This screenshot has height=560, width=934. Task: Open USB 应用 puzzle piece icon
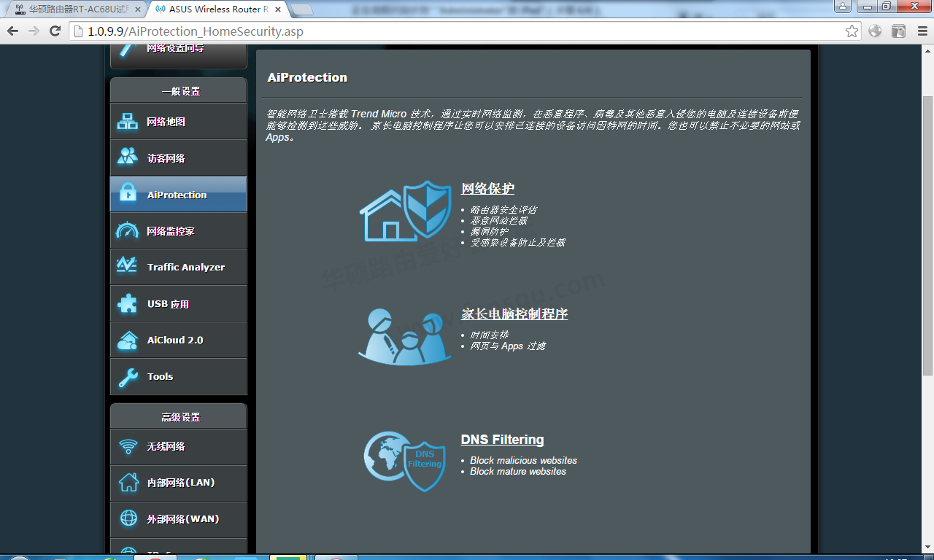coord(128,303)
